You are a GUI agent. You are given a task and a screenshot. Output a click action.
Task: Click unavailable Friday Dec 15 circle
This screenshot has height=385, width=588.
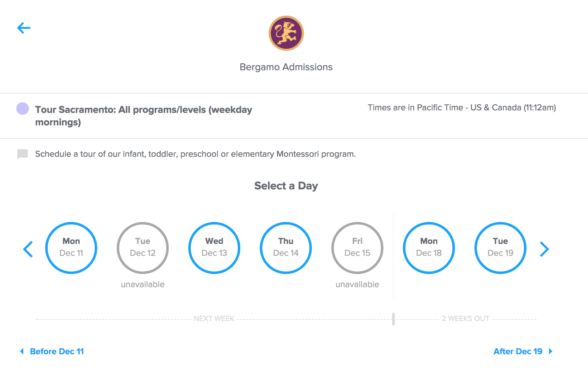(357, 248)
